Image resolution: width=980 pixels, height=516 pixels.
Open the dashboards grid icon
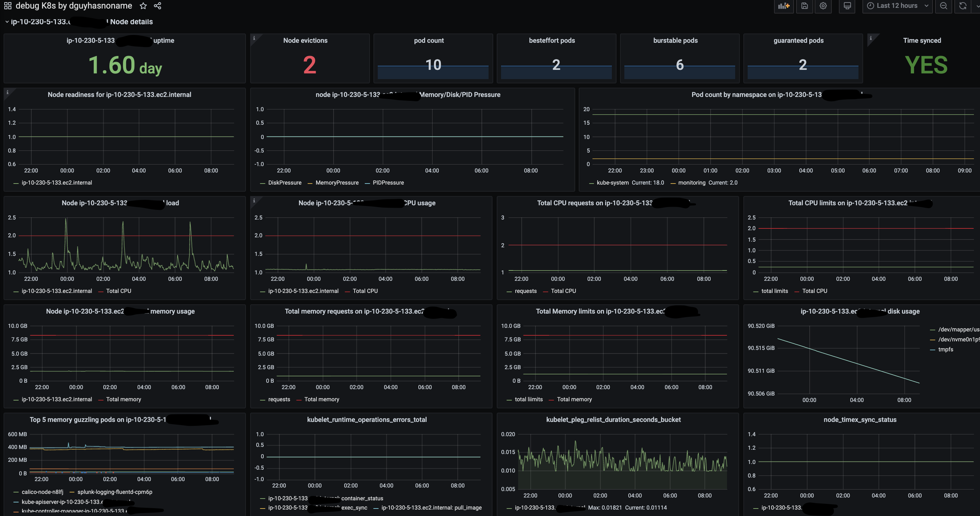[7, 6]
